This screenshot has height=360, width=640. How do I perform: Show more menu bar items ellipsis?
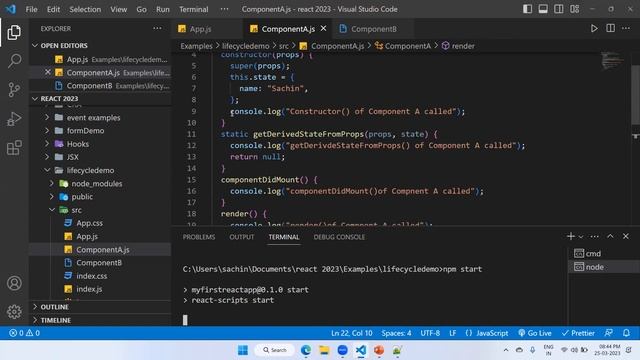coord(224,9)
